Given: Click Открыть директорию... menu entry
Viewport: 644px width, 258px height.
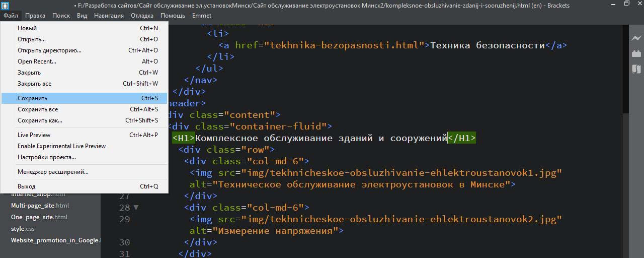Looking at the screenshot, I should [x=49, y=50].
